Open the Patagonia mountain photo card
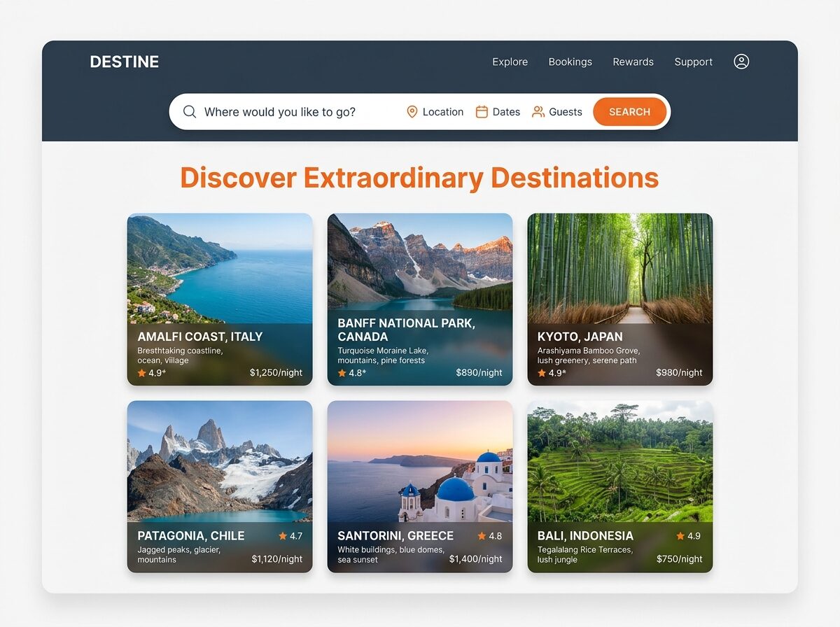This screenshot has height=627, width=840. coord(220,486)
